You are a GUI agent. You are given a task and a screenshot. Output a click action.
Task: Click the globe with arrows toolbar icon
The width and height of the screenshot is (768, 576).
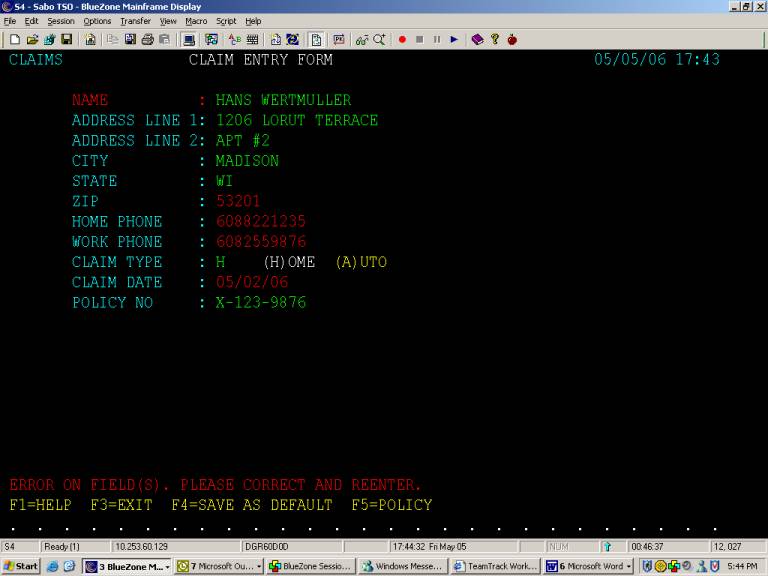292,40
